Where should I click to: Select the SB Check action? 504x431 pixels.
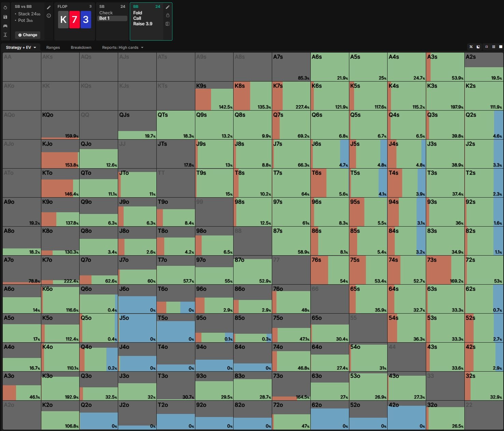tap(106, 13)
